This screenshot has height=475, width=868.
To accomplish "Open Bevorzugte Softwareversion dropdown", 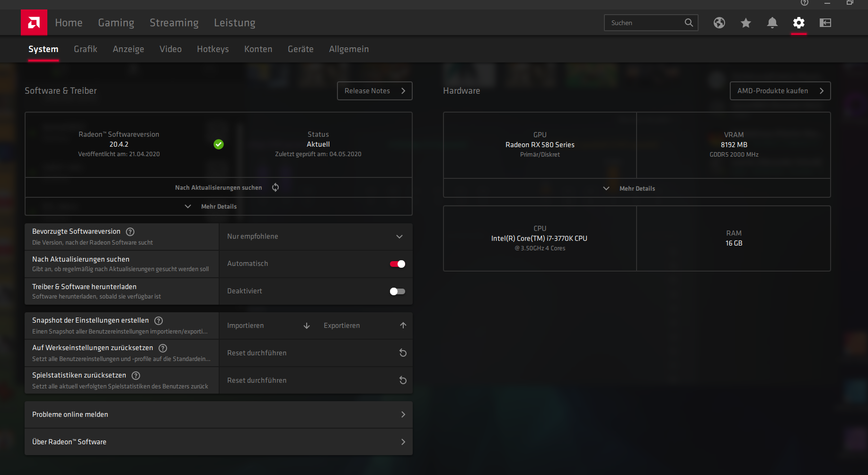I will coord(316,237).
